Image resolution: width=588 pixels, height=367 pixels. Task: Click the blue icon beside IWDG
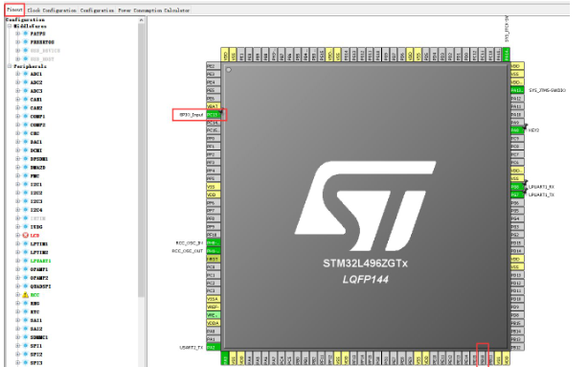coord(26,227)
